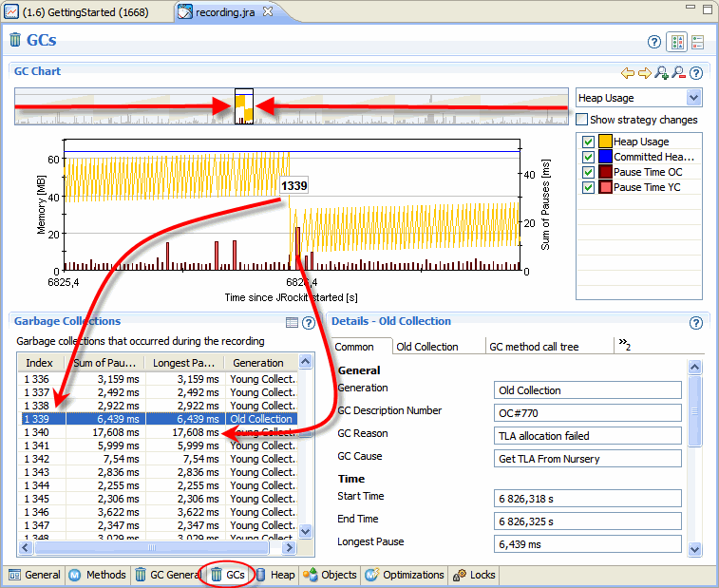This screenshot has height=588, width=719.
Task: Open table settings icon in Garbage Collections header
Action: click(x=293, y=323)
